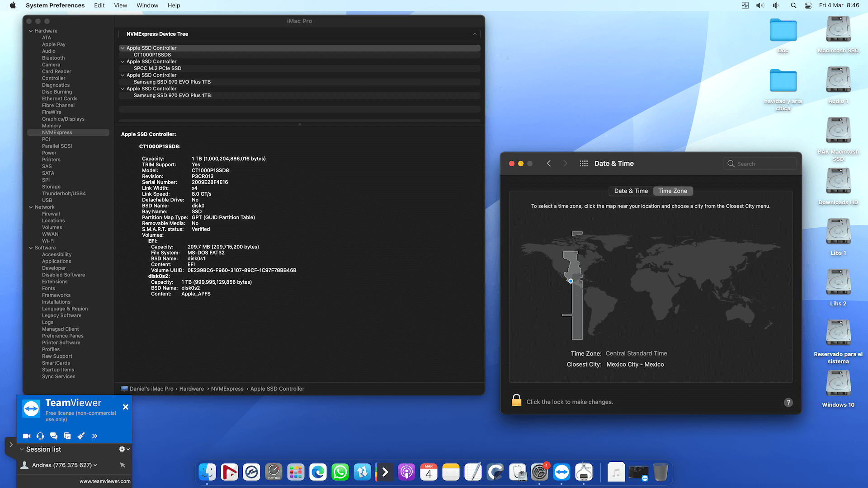Click the Search field in Date & Time
The width and height of the screenshot is (868, 488).
(x=760, y=164)
